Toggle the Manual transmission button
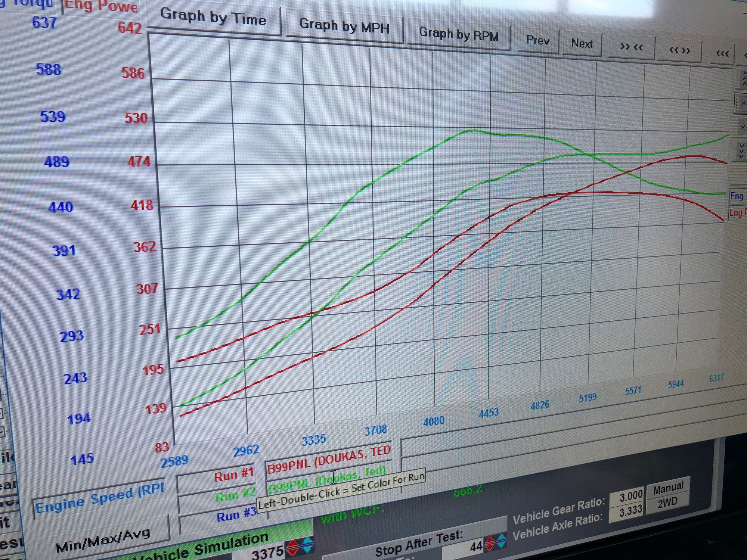747x560 pixels. coord(668,488)
